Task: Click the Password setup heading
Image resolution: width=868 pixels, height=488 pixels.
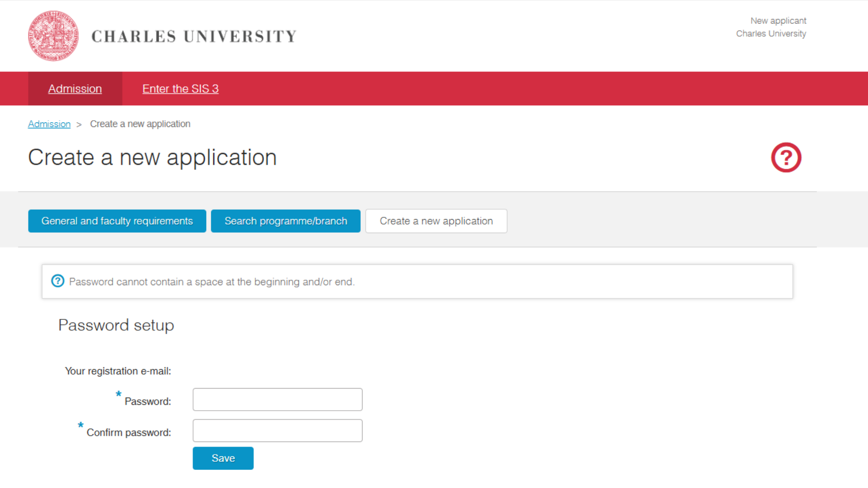Action: pos(116,325)
